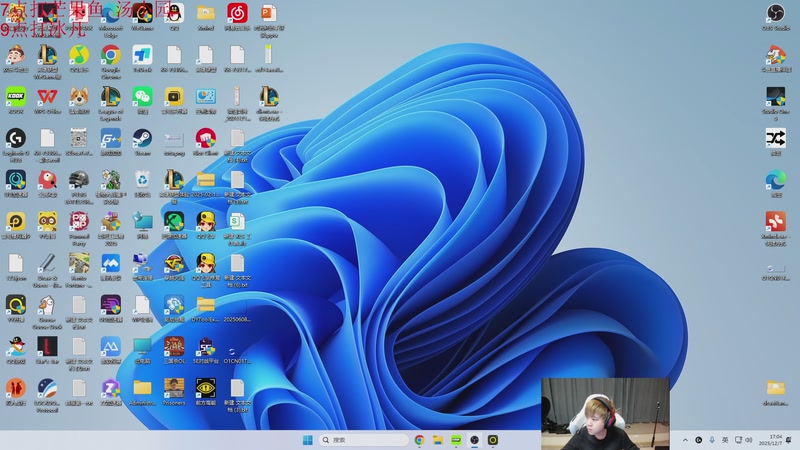Open the QQ penguin desktop shortcut
The height and width of the screenshot is (450, 800).
[x=174, y=13]
